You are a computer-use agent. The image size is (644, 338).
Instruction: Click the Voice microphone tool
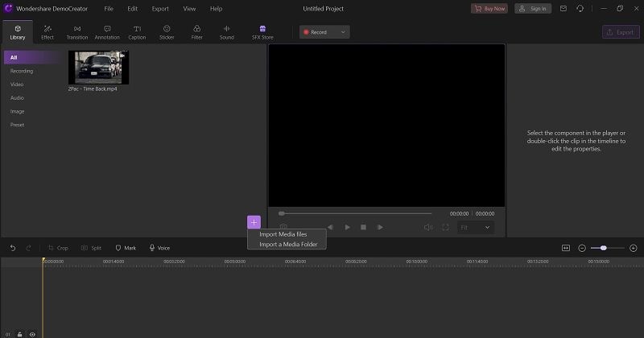tap(159, 248)
